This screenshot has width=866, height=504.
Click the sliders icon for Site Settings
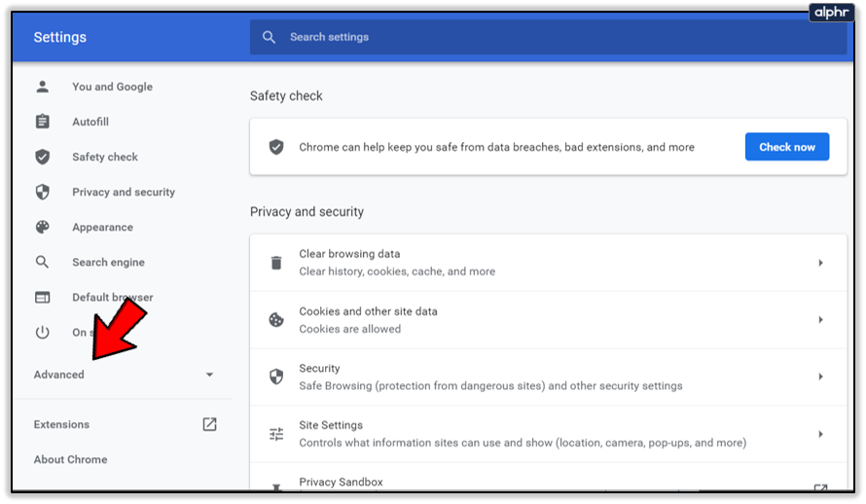tap(276, 434)
